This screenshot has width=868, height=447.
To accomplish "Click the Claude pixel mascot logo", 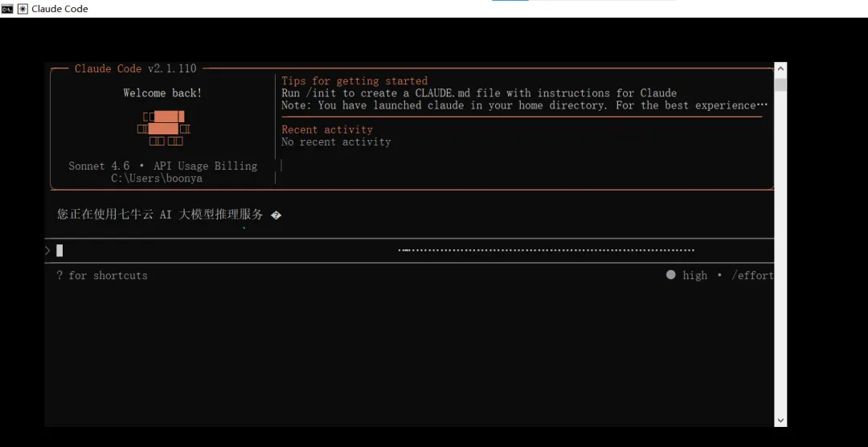I will pyautogui.click(x=163, y=129).
